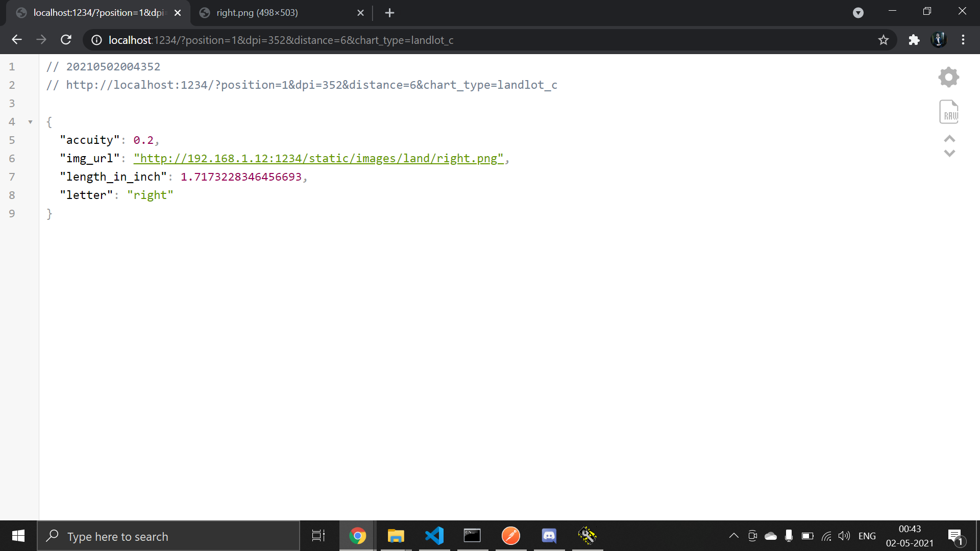Collapse JSON object at line 4
This screenshot has height=551, width=980.
[x=30, y=122]
